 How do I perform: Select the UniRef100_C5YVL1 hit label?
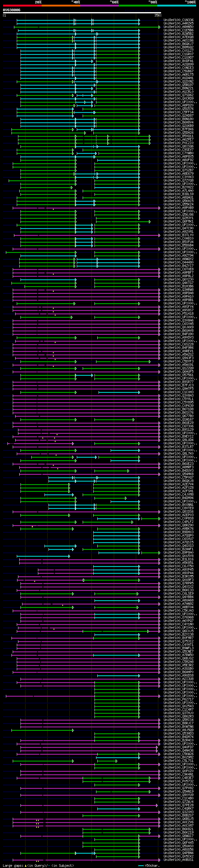(178, 399)
